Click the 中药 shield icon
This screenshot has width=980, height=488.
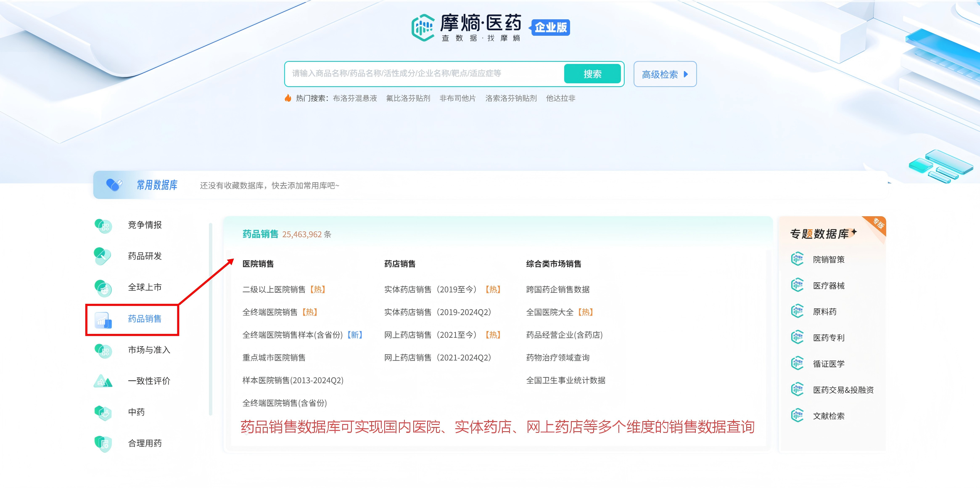pyautogui.click(x=103, y=413)
